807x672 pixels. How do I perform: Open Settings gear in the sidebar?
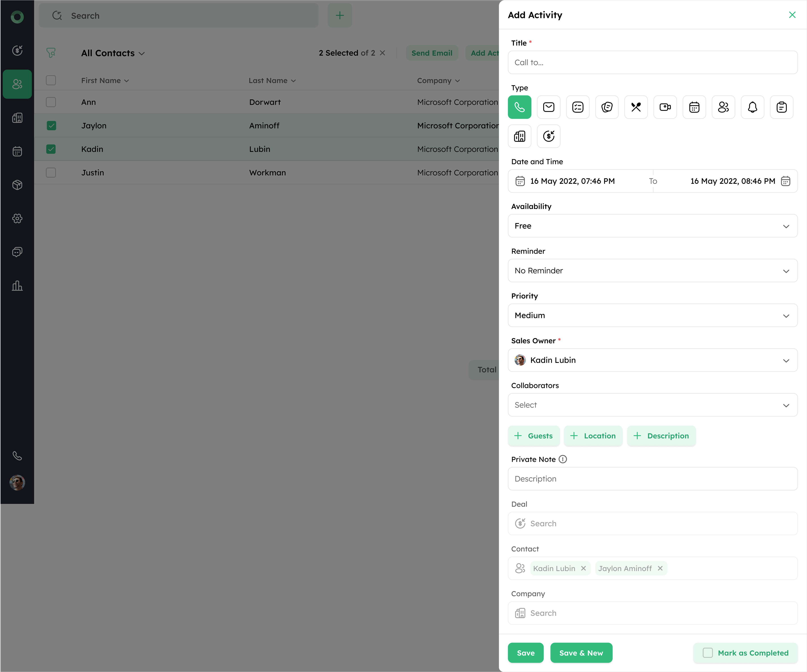[17, 218]
